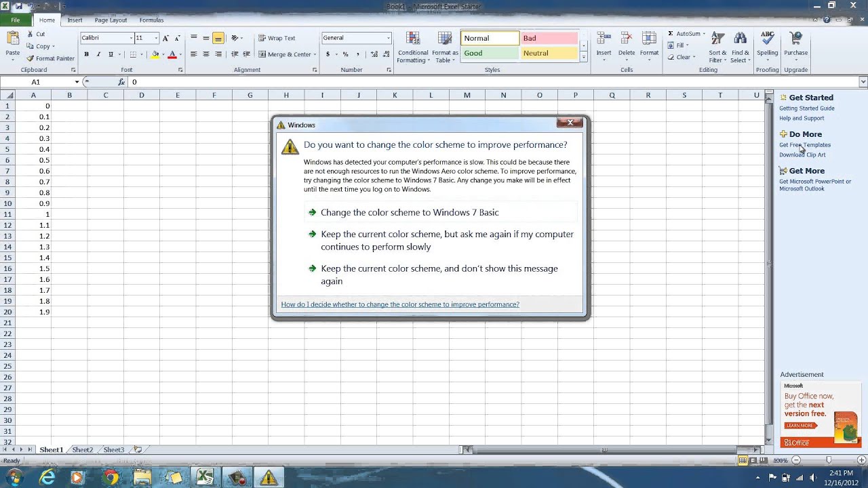Apply the Bad cell style

[x=549, y=38]
